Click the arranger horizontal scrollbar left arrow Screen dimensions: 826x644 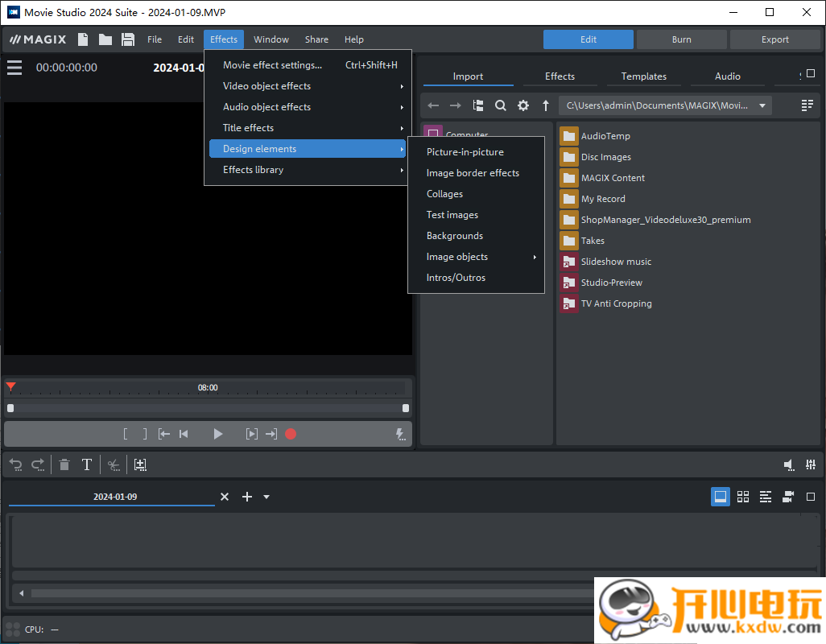[22, 593]
